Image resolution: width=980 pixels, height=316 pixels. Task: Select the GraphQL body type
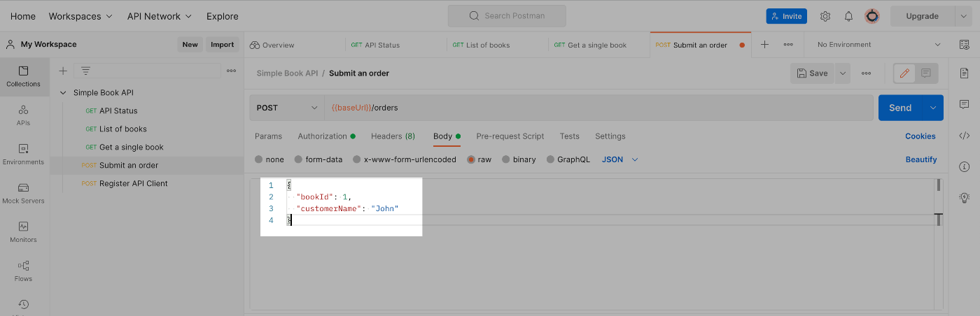pos(568,159)
